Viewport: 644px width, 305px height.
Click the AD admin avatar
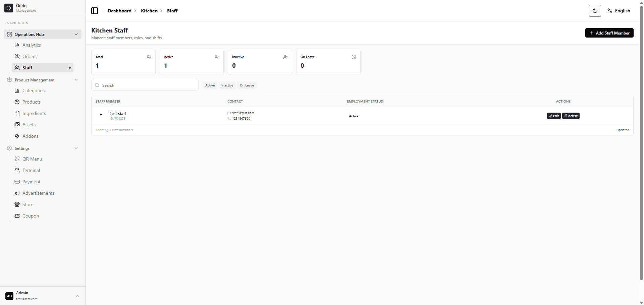(9, 296)
